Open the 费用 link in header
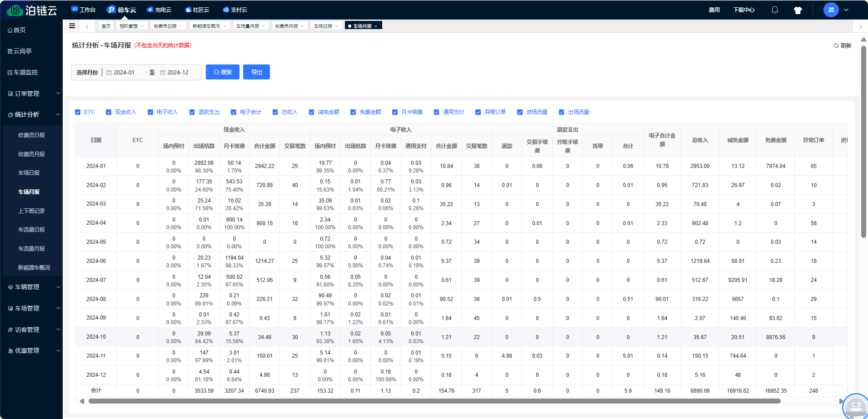 pos(714,10)
